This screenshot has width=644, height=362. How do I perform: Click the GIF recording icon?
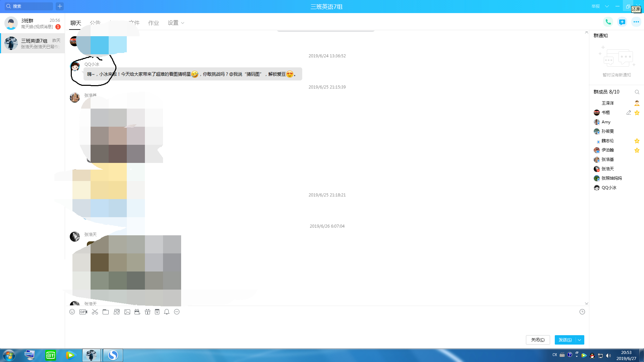[83, 312]
